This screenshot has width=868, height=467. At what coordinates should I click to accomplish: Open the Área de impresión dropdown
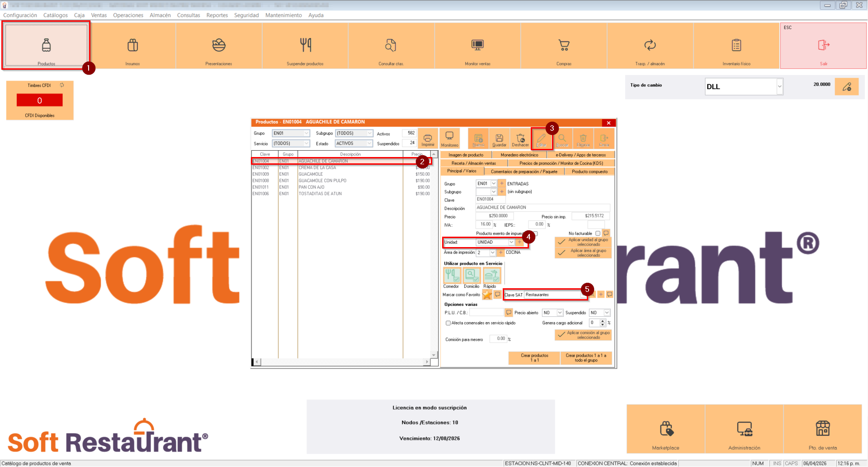(493, 253)
